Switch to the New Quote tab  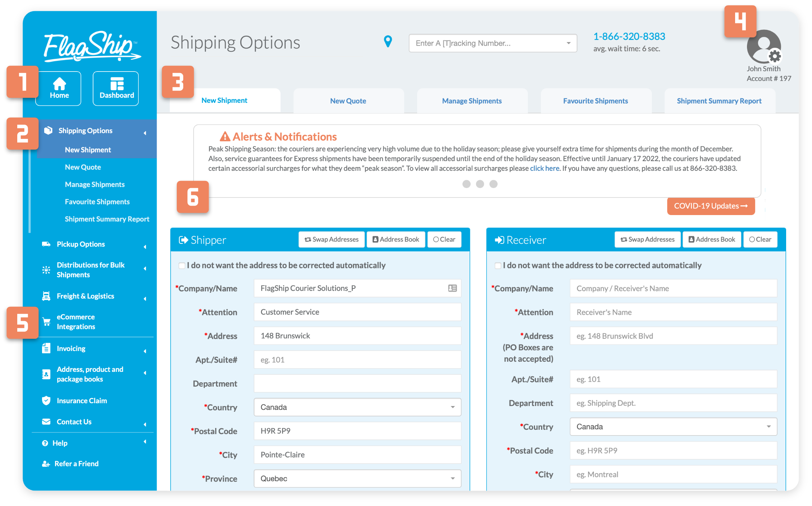click(x=347, y=100)
